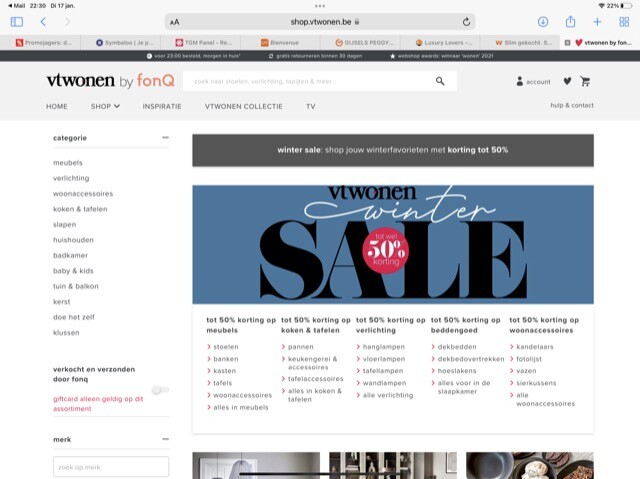Viewport: 640px width, 479px height.
Task: Open kandelaars sale link
Action: (x=535, y=347)
